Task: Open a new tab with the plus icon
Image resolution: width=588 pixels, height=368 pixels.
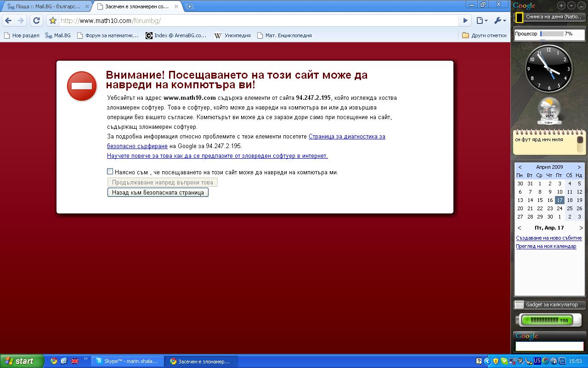Action: pos(189,6)
